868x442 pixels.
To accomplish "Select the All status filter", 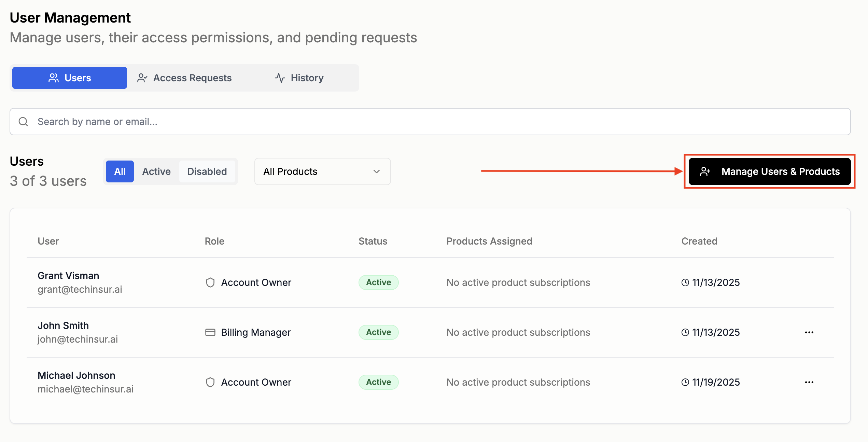I will click(x=120, y=171).
